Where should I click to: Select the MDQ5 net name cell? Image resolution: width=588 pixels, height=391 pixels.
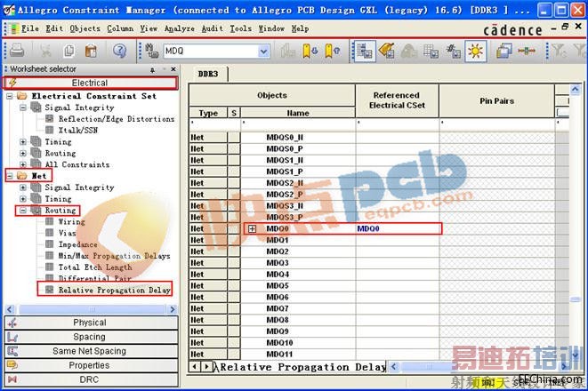pyautogui.click(x=298, y=286)
